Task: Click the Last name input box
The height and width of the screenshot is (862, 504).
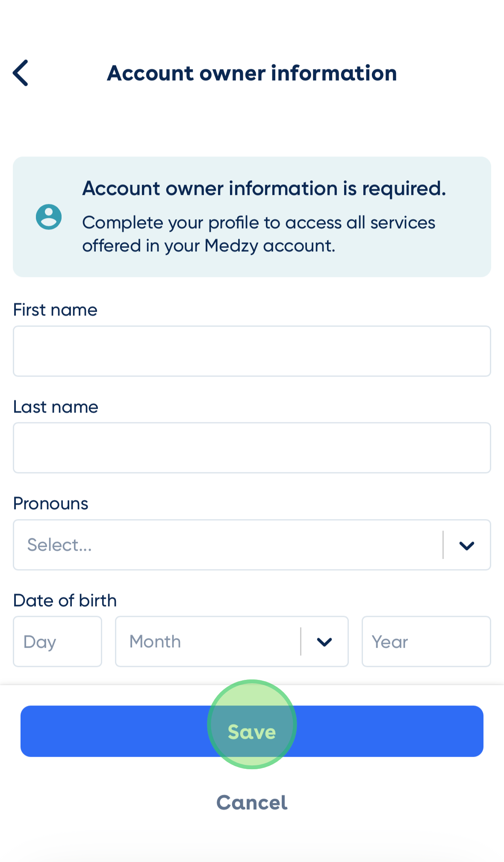Action: pyautogui.click(x=252, y=447)
